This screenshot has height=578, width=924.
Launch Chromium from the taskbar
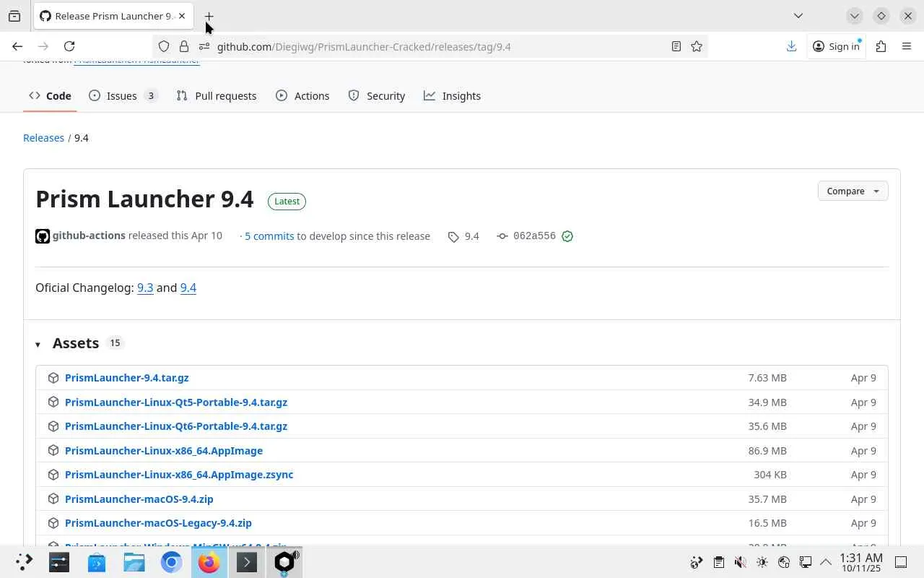pos(172,562)
